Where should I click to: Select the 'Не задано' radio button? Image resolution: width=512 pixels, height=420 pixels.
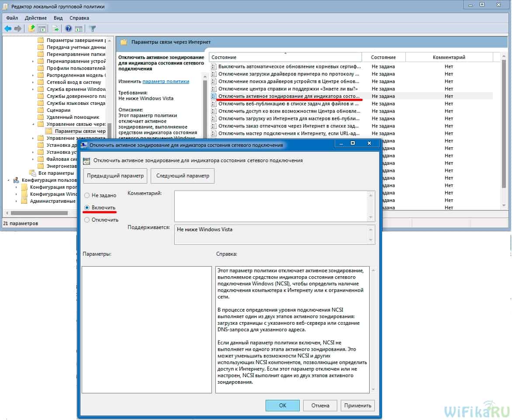tap(87, 195)
